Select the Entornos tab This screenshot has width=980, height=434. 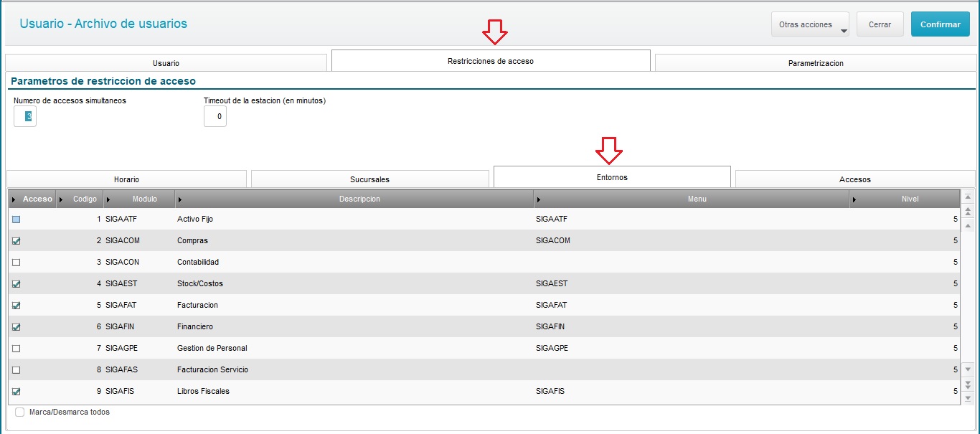(x=612, y=177)
